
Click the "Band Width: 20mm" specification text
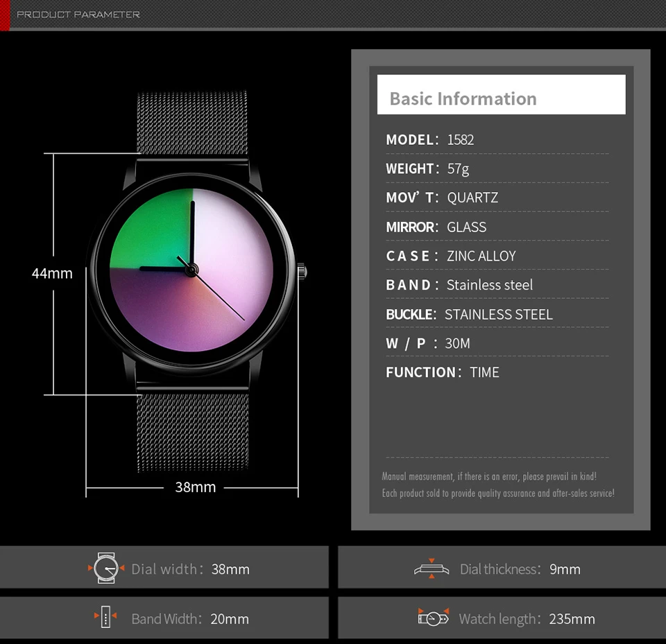(190, 618)
